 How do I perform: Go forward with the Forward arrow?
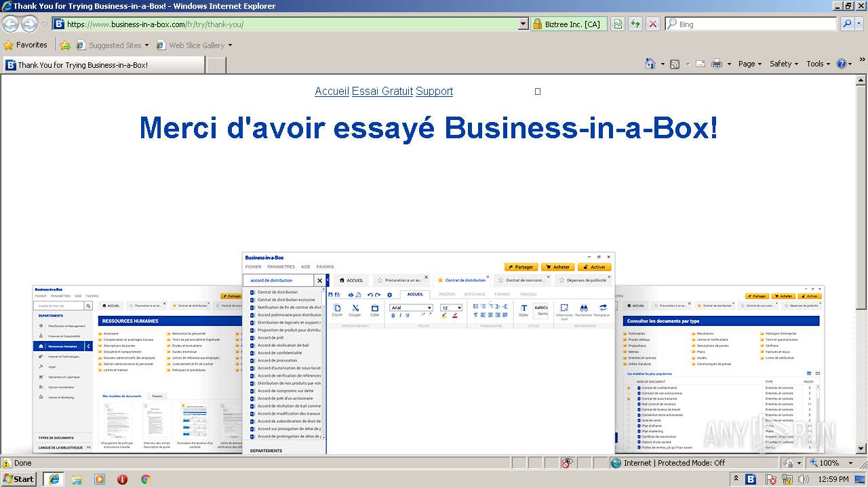pos(29,24)
